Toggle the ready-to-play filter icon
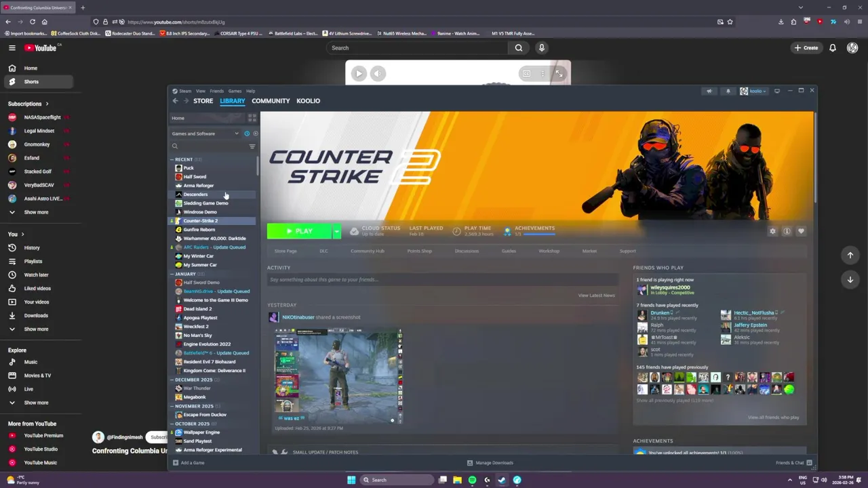The width and height of the screenshot is (868, 488). 255,134
